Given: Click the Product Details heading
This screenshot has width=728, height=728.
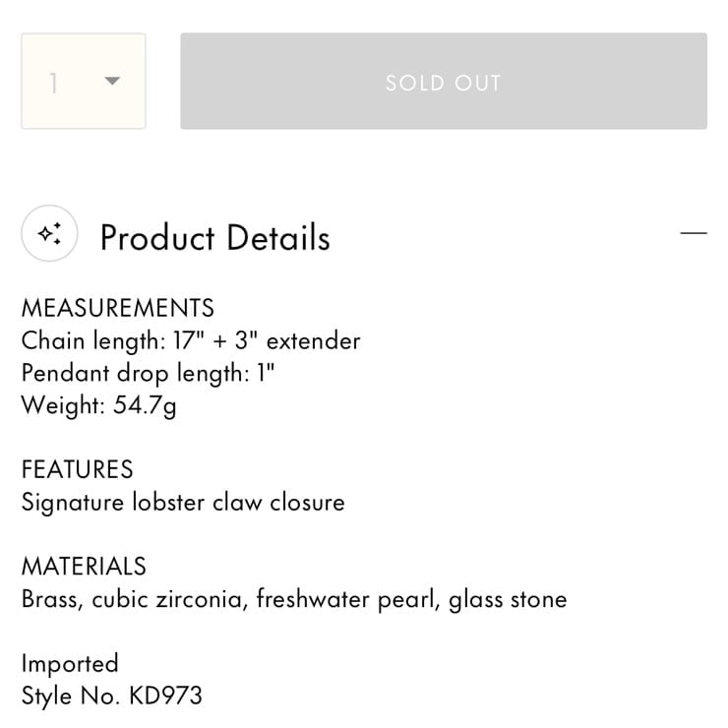Looking at the screenshot, I should coord(215,238).
